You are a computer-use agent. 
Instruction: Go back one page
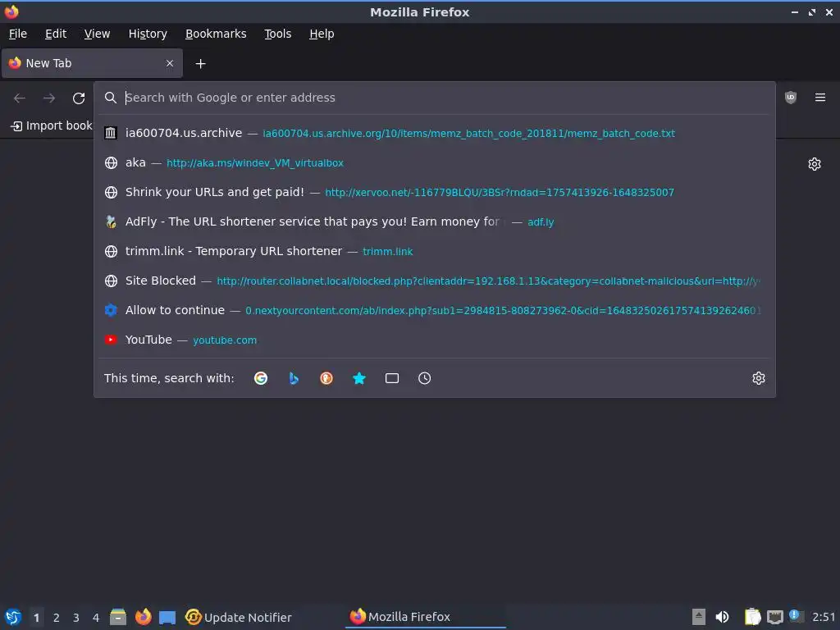(x=20, y=98)
